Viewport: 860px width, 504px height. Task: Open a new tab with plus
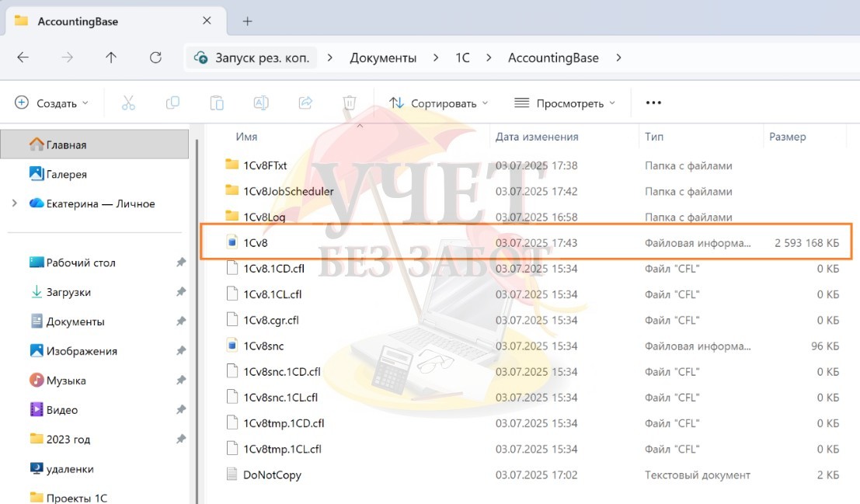click(x=247, y=22)
